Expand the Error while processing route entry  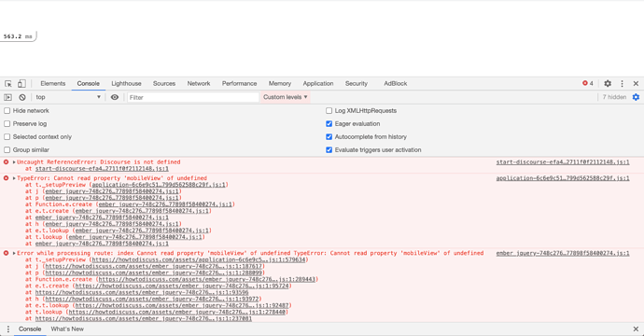coord(14,253)
